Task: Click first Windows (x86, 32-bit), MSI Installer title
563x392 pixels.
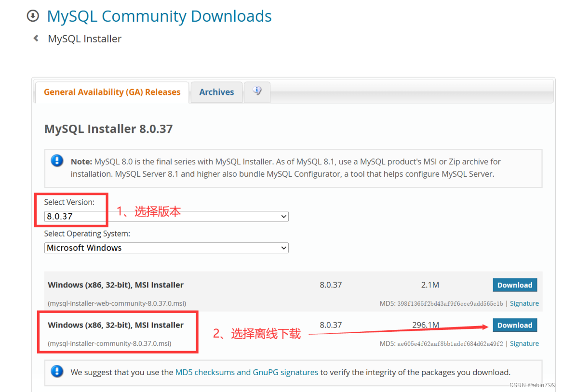Action: pos(116,285)
